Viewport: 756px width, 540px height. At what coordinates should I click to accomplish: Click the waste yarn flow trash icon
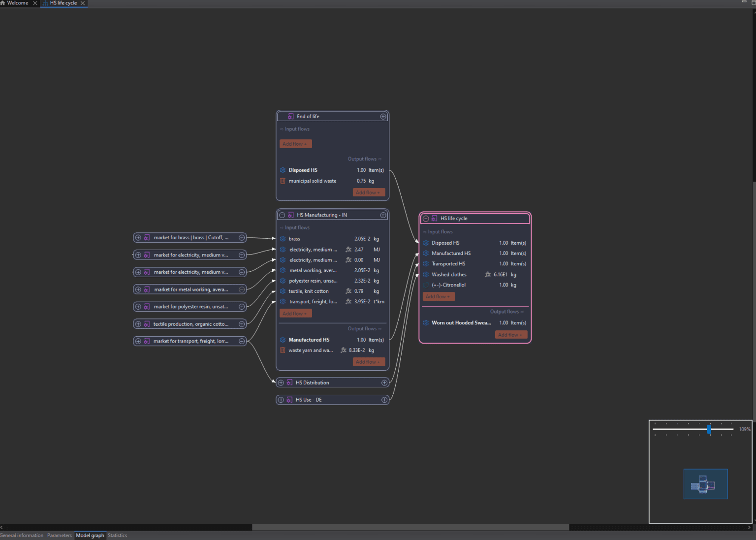tap(283, 350)
